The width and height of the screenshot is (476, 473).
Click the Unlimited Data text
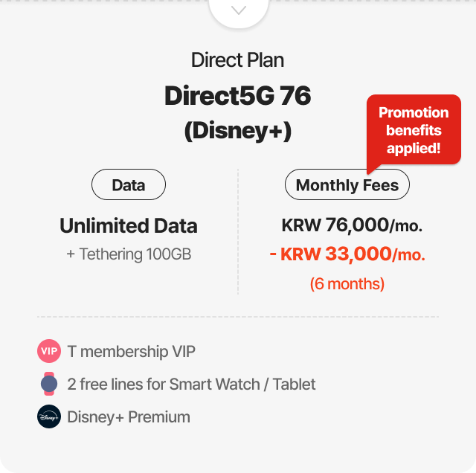[x=129, y=225]
